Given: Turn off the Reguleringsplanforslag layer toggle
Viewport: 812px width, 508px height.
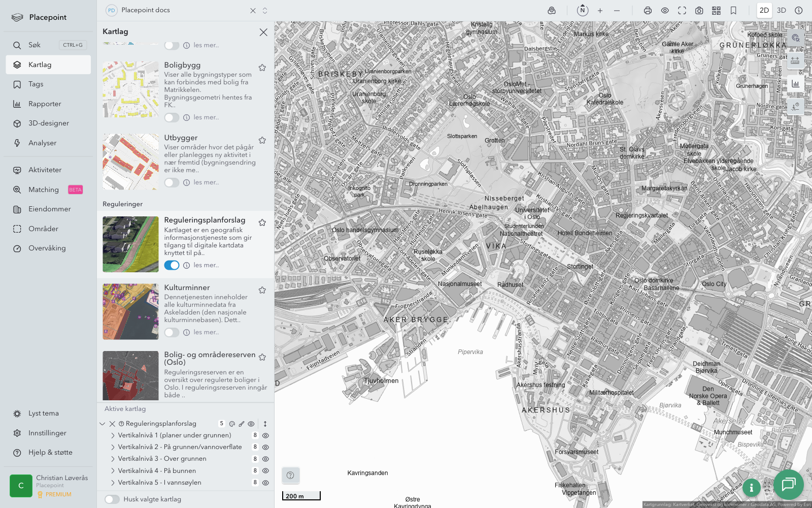Looking at the screenshot, I should pos(172,265).
